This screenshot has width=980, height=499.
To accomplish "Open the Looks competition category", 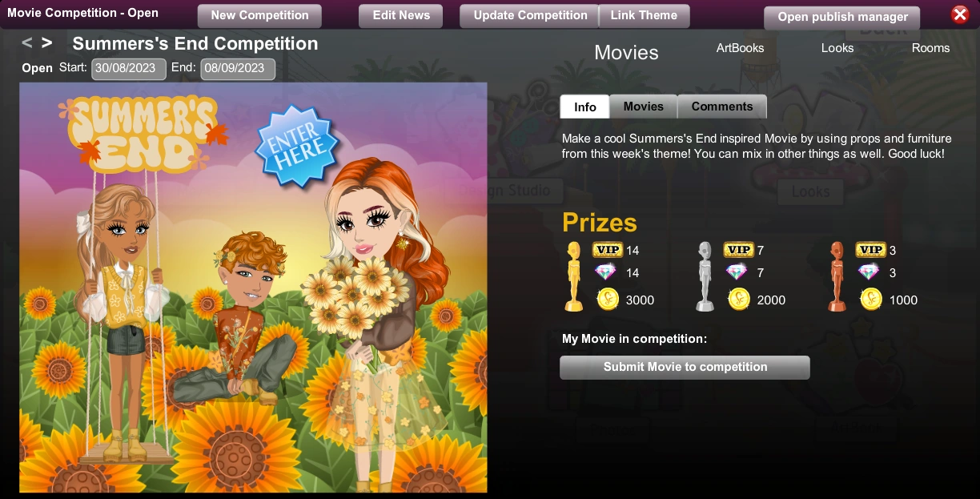I will (837, 48).
